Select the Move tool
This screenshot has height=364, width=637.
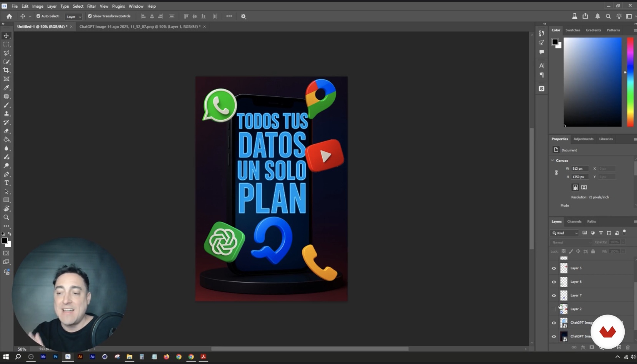pyautogui.click(x=7, y=36)
